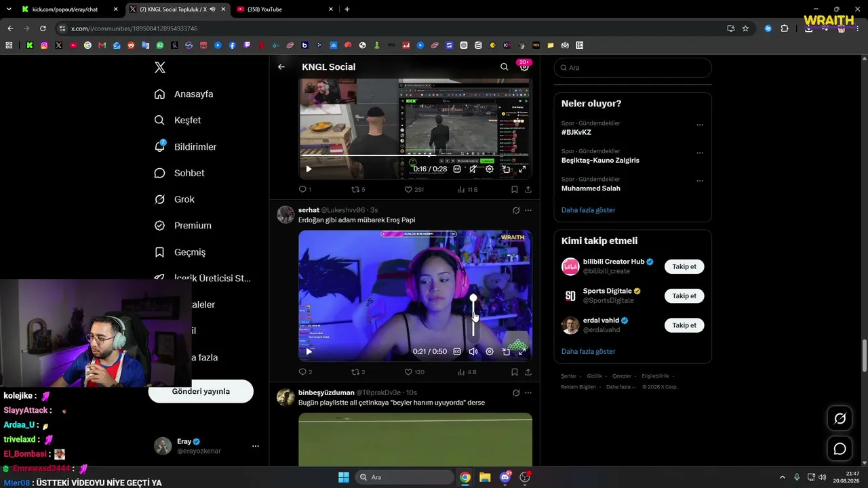Follow Sports Digitale
This screenshot has width=868, height=488.
tap(684, 296)
